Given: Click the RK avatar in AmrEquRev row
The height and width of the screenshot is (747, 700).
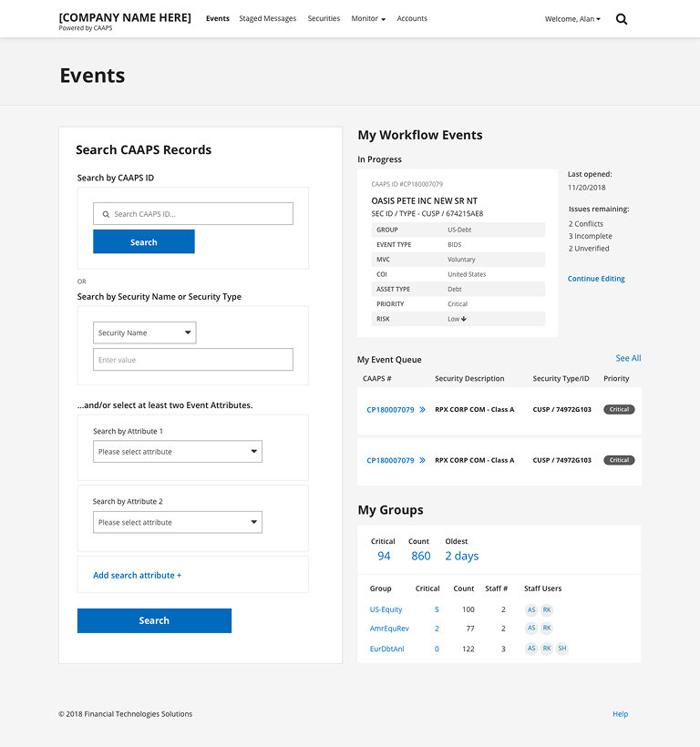Looking at the screenshot, I should point(547,628).
